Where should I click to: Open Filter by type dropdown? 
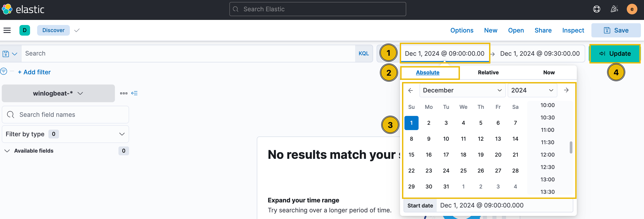click(65, 134)
